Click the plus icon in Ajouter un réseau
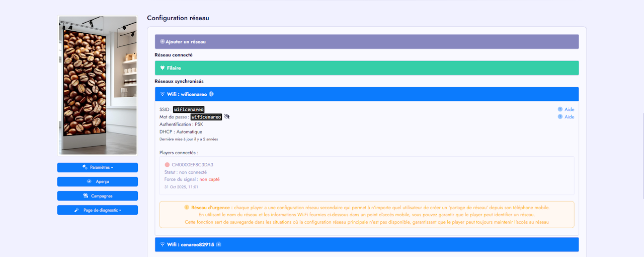This screenshot has height=257, width=644. tap(163, 41)
